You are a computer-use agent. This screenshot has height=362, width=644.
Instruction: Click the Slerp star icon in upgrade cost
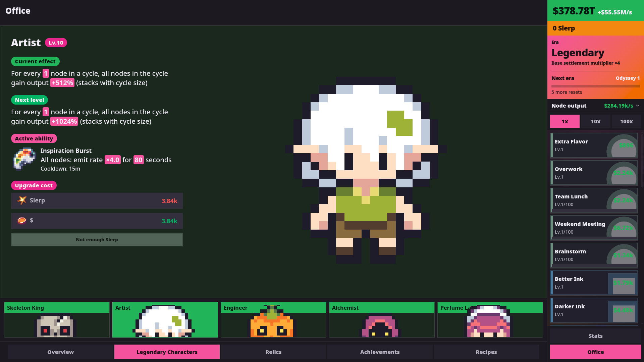22,200
